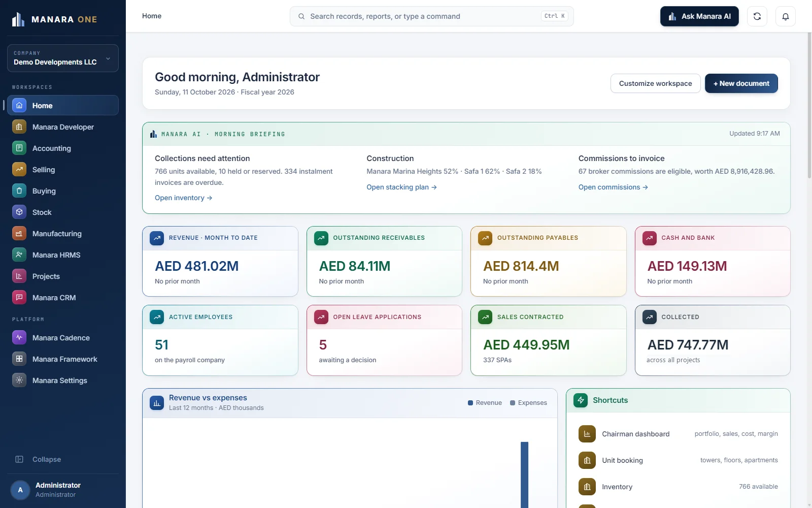Viewport: 812px width, 508px height.
Task: Click the Ask Manara AI button
Action: tap(699, 16)
